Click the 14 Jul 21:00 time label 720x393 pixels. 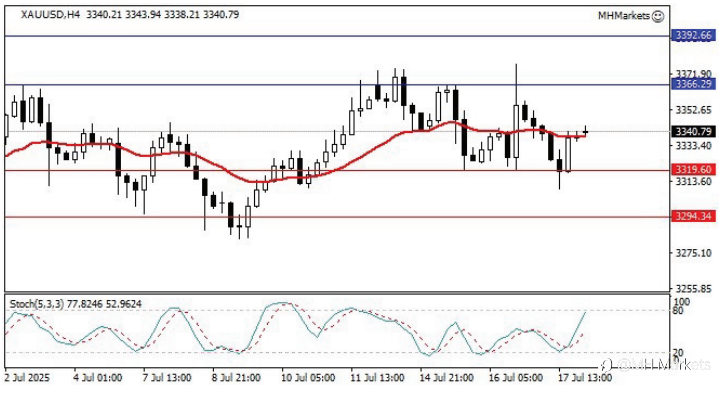click(447, 378)
